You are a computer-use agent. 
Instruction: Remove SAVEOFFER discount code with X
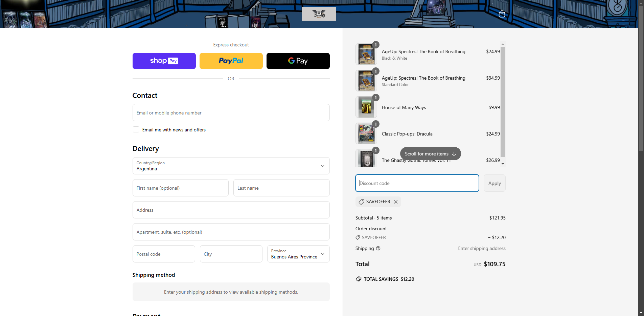click(396, 202)
